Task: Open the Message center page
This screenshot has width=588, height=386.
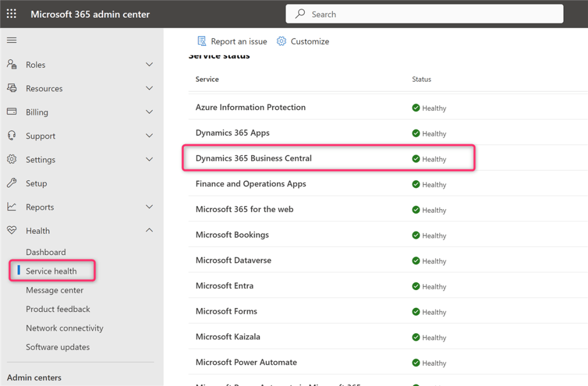Action: pyautogui.click(x=55, y=290)
